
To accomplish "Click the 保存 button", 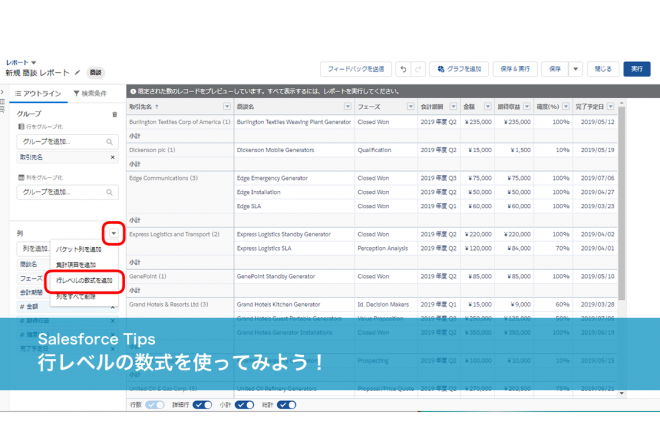I will pos(555,69).
